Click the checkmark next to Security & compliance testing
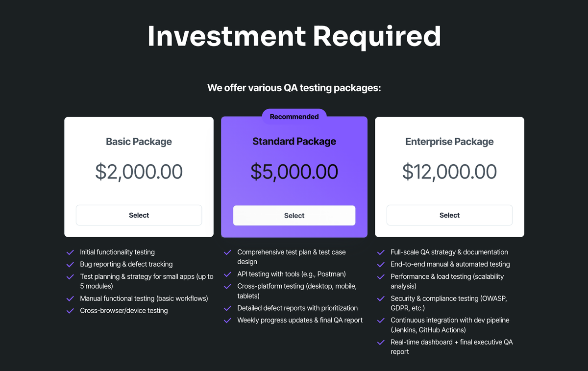The height and width of the screenshot is (371, 588). coord(381,298)
